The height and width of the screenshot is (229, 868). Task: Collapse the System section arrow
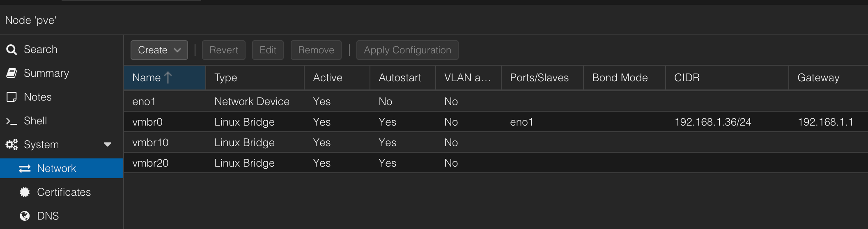(x=108, y=144)
